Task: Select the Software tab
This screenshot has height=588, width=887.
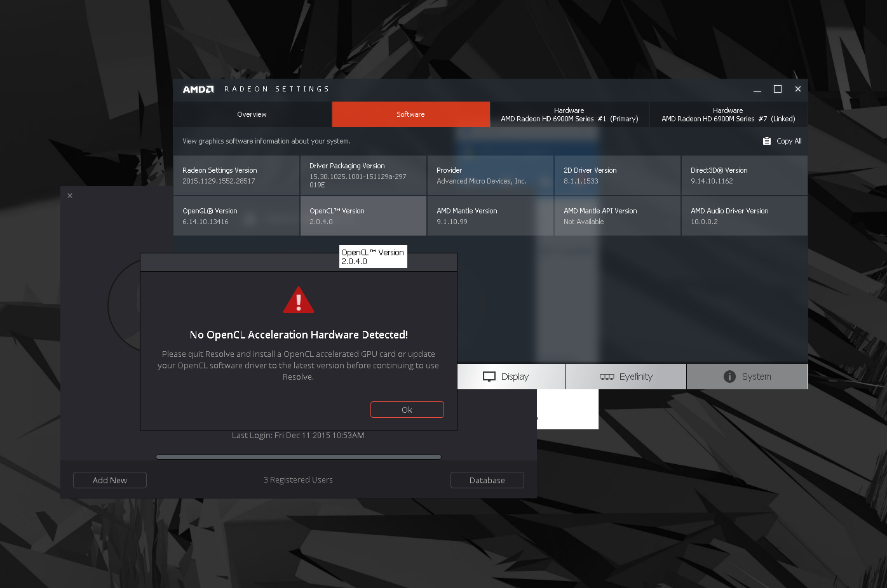Action: point(411,114)
